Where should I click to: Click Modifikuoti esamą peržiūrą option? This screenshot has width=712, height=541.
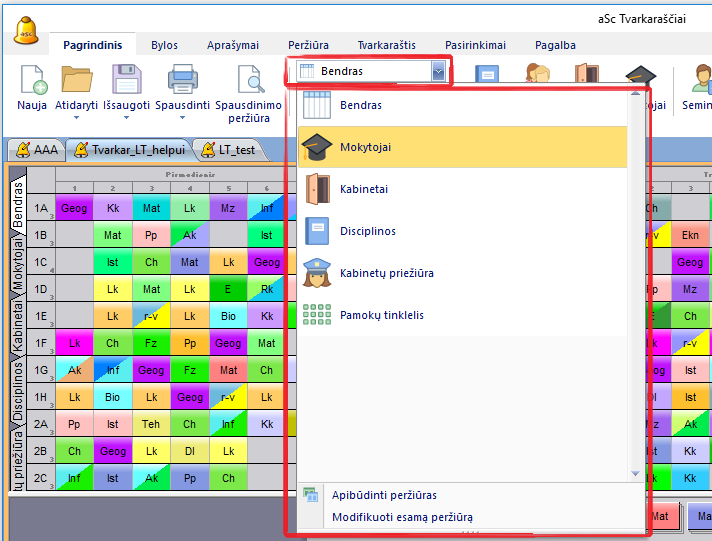402,517
